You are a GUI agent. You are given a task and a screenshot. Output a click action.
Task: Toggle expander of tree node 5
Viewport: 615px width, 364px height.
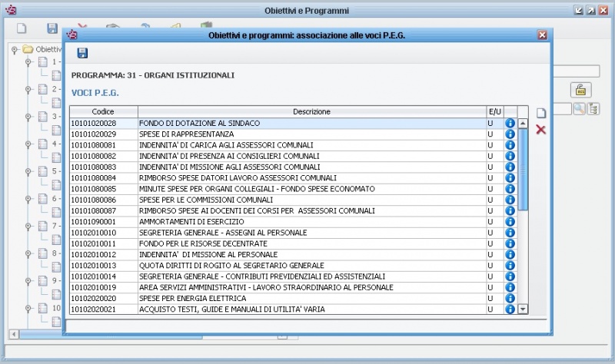point(28,171)
